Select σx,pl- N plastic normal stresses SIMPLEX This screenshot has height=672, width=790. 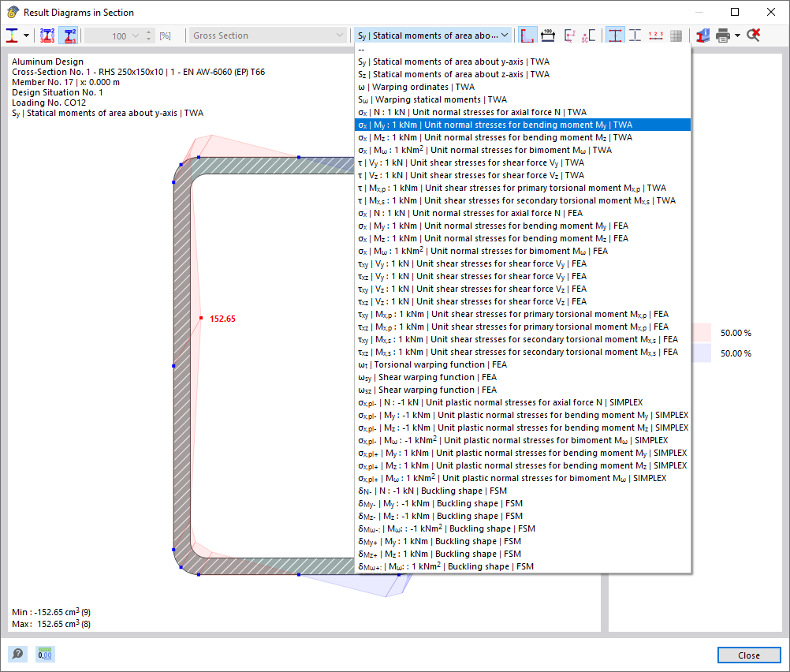pos(523,401)
